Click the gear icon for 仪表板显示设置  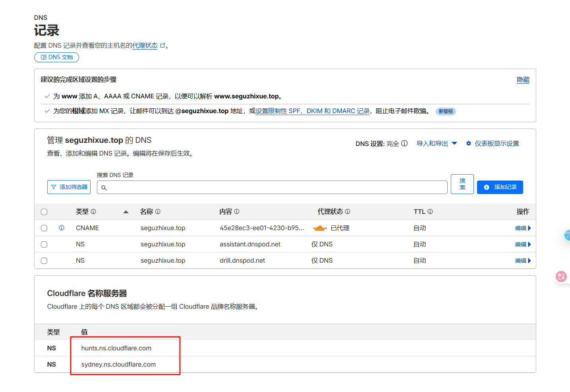click(469, 143)
